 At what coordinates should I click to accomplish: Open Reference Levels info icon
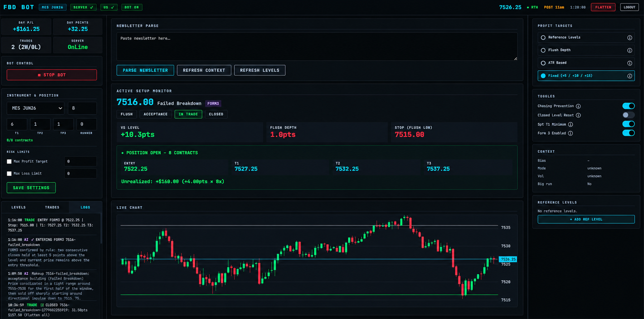pyautogui.click(x=630, y=38)
